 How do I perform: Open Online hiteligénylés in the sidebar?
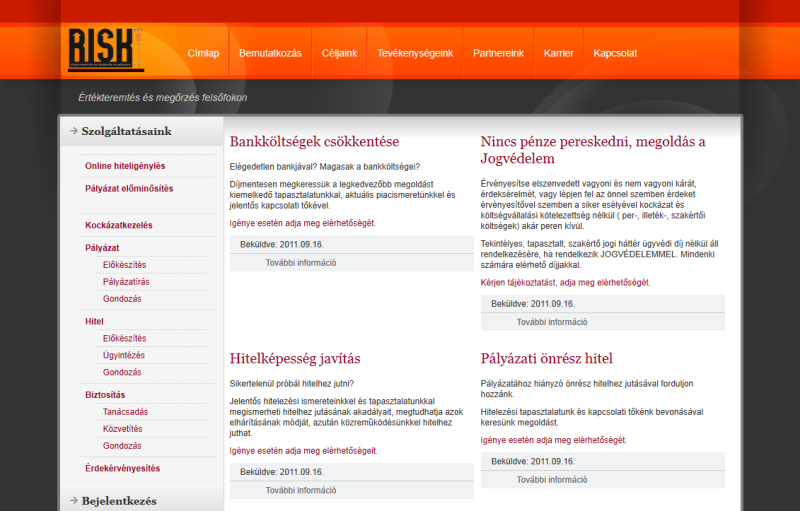click(125, 166)
